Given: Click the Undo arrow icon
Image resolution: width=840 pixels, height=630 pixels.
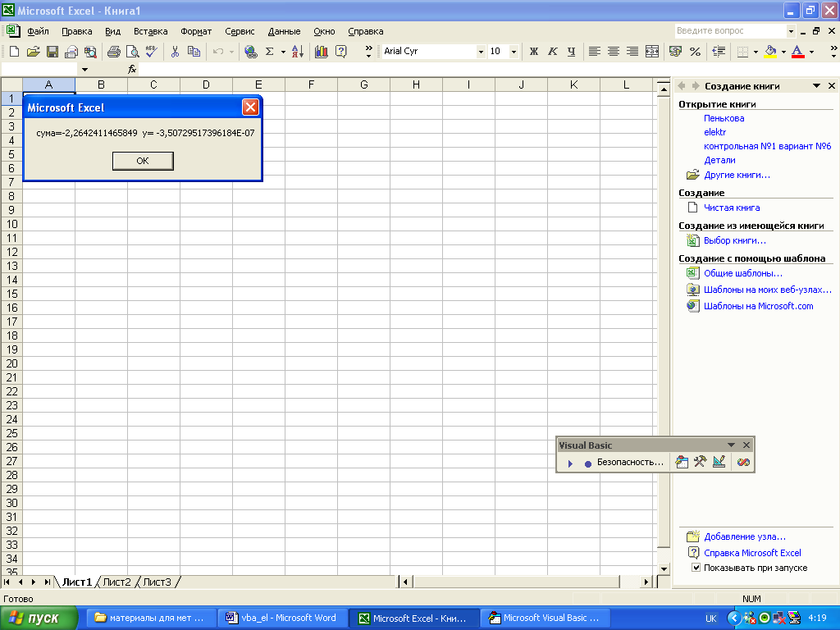Looking at the screenshot, I should (x=217, y=52).
